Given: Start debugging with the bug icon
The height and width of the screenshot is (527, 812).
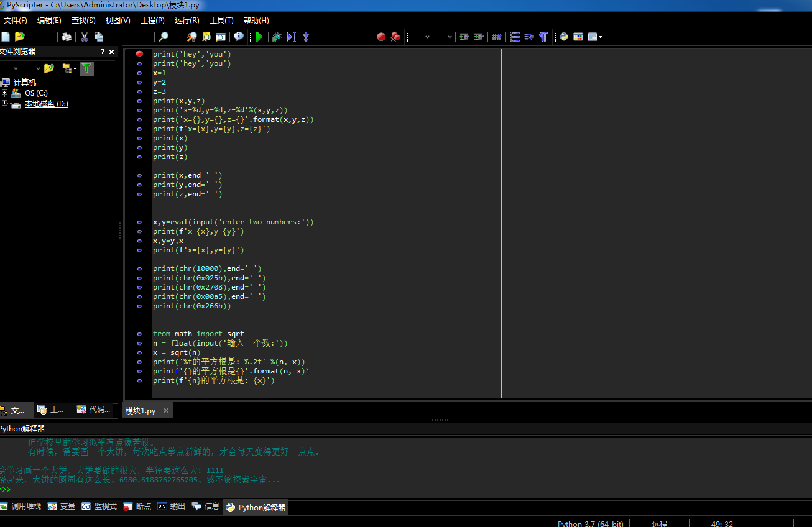Looking at the screenshot, I should click(x=277, y=37).
